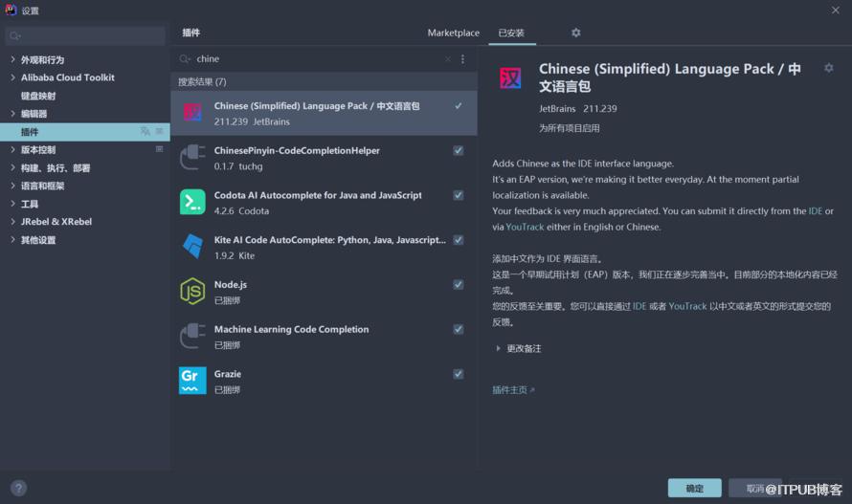
Task: Toggle the Chinese Language Pack enabled checkbox
Action: coord(459,106)
